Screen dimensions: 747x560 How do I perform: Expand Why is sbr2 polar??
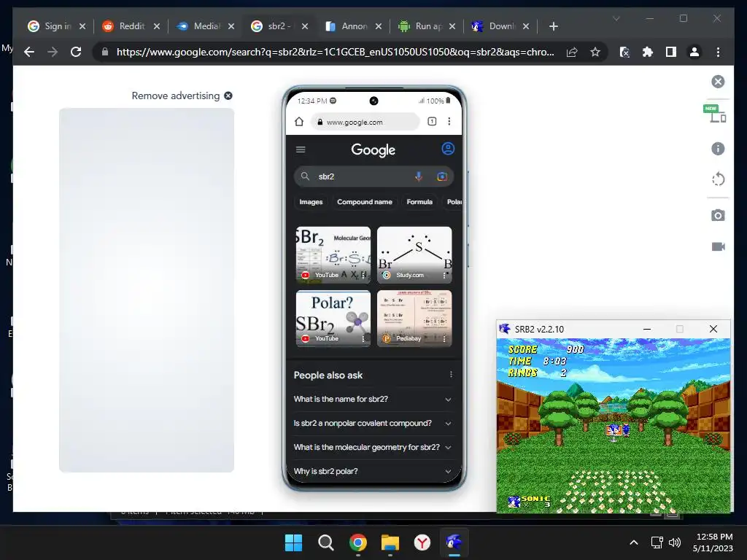[x=373, y=471]
